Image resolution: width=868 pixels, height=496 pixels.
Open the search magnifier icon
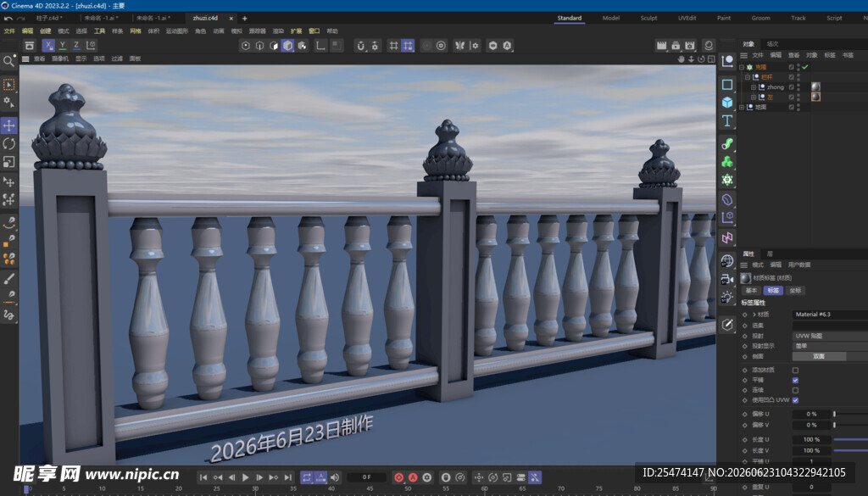coord(8,61)
